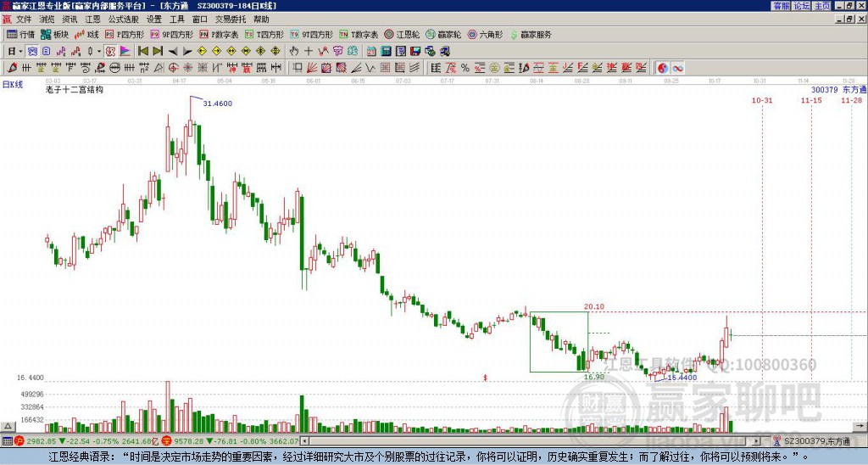
Task: Toggle the pressed chart-view button after 日
Action: (32, 52)
